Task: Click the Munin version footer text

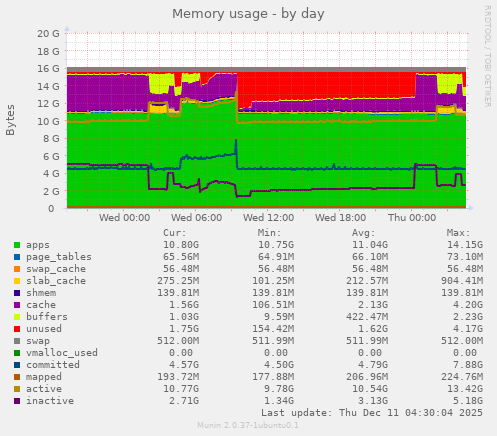Action: (248, 426)
